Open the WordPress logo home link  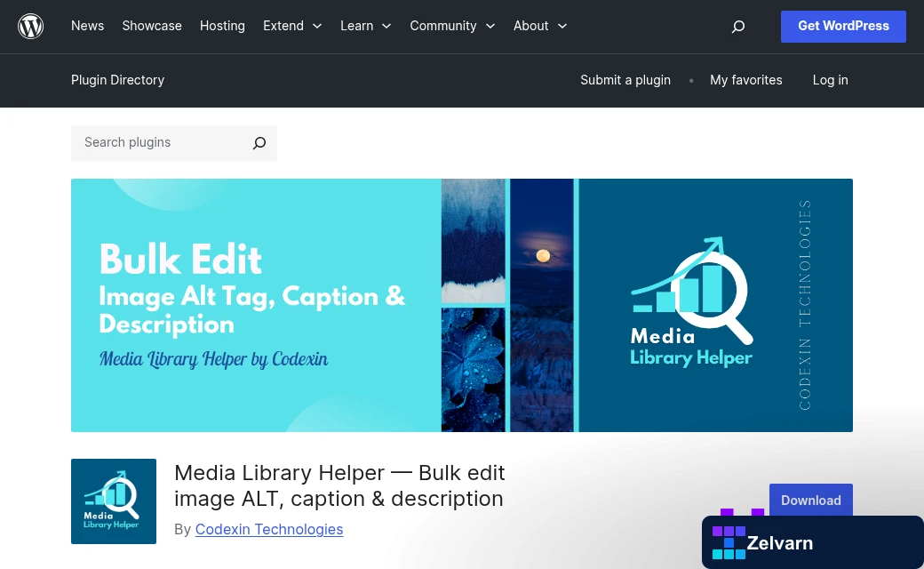tap(30, 27)
